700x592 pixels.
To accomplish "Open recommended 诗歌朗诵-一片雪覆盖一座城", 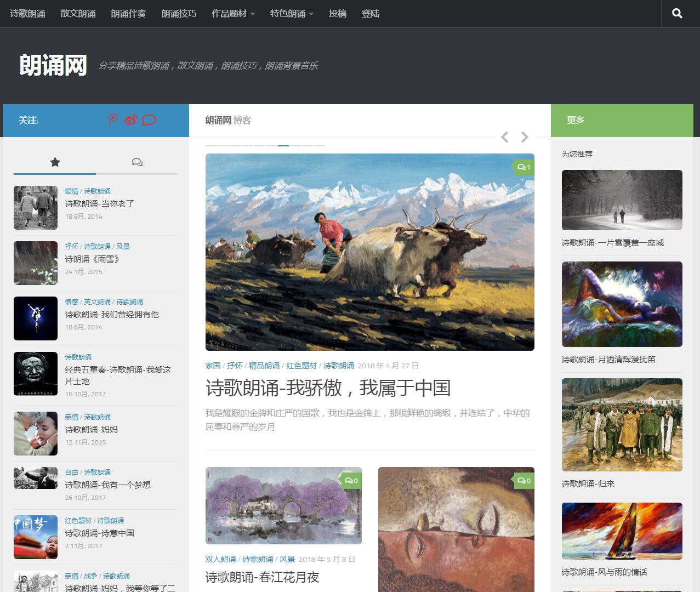I will click(612, 242).
